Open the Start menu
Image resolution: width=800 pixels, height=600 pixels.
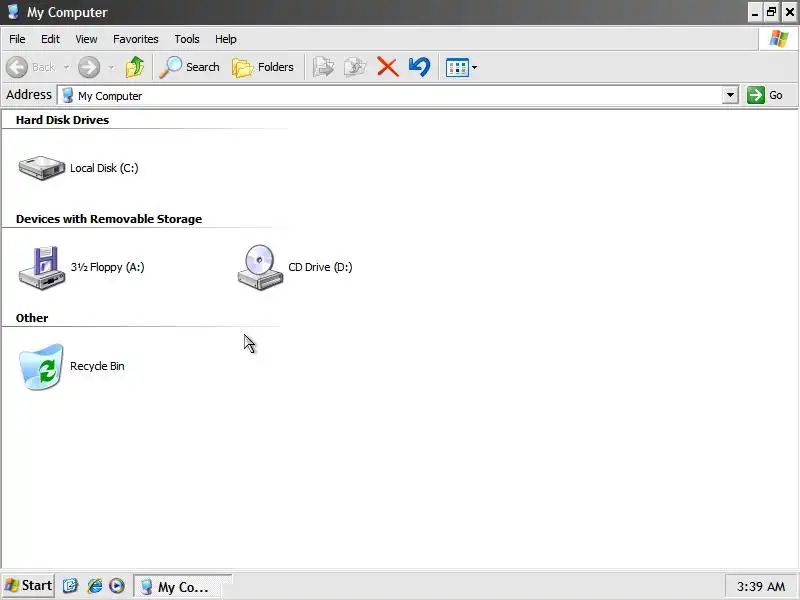(x=28, y=586)
